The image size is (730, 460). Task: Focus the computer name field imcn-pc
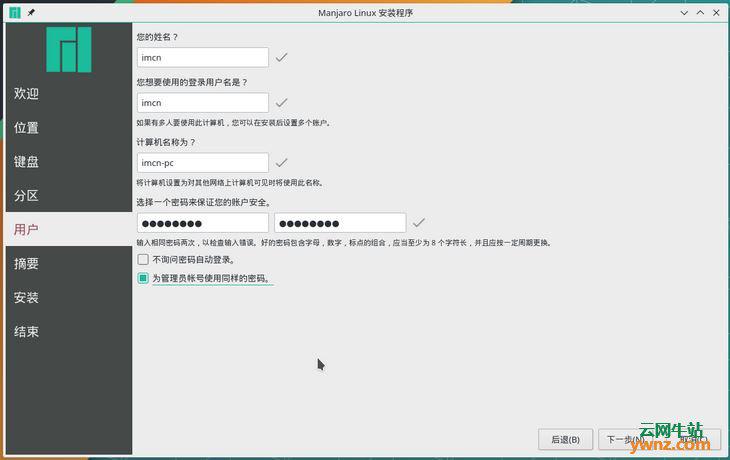click(203, 162)
